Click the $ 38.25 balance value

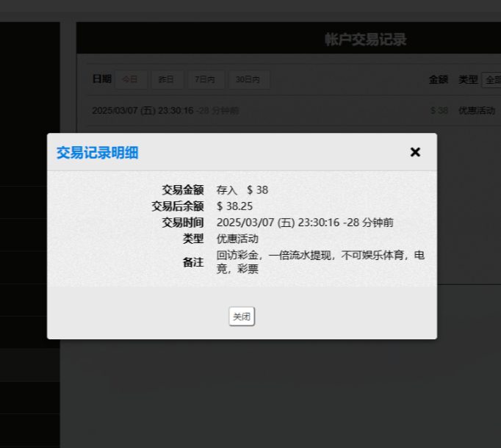[235, 206]
